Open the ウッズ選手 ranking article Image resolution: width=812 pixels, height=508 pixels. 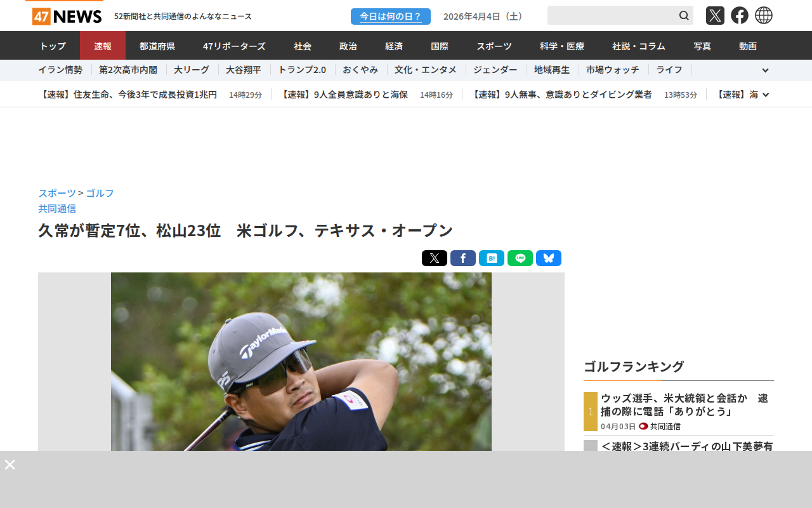(685, 404)
